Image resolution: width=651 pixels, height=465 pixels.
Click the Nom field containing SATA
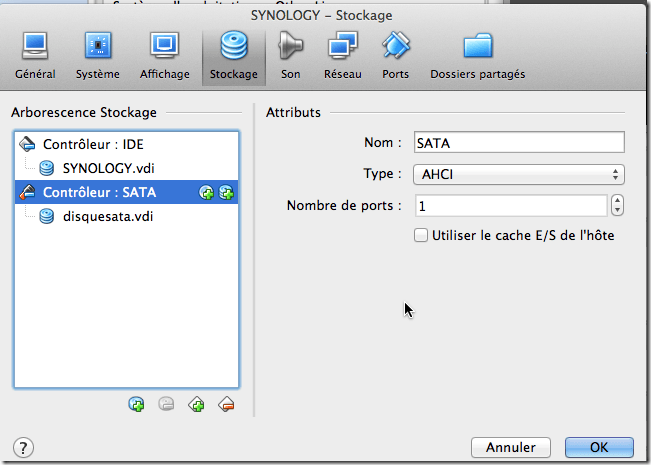pyautogui.click(x=519, y=142)
